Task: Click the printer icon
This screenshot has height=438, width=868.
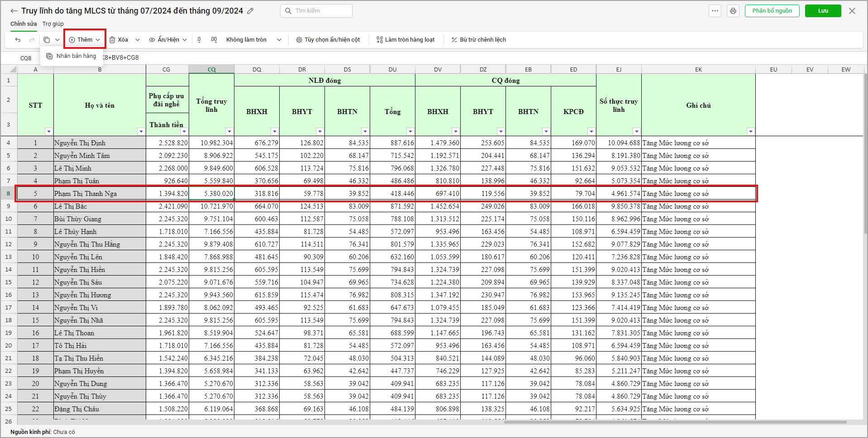Action: (x=733, y=11)
